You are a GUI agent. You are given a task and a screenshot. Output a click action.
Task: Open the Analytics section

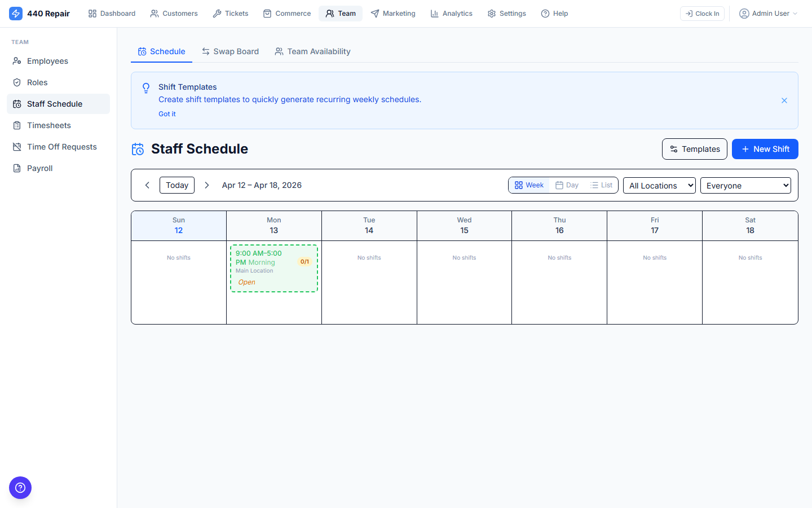pyautogui.click(x=451, y=13)
